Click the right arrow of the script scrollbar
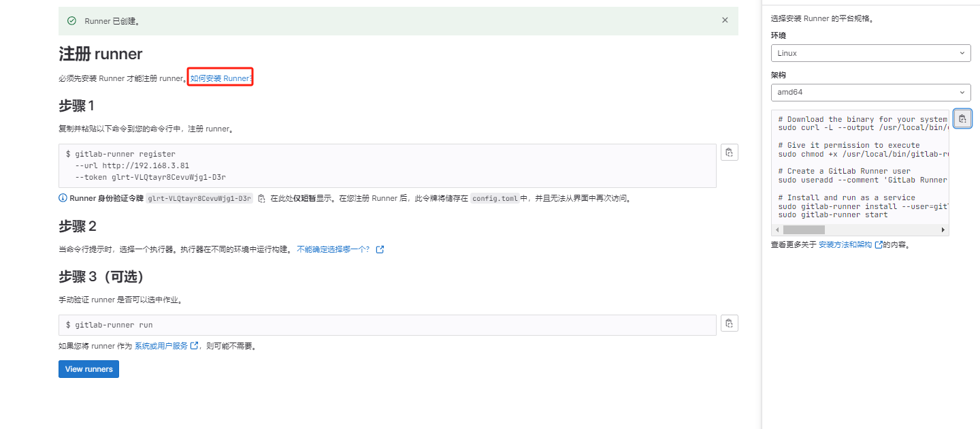The height and width of the screenshot is (429, 980). coord(943,229)
